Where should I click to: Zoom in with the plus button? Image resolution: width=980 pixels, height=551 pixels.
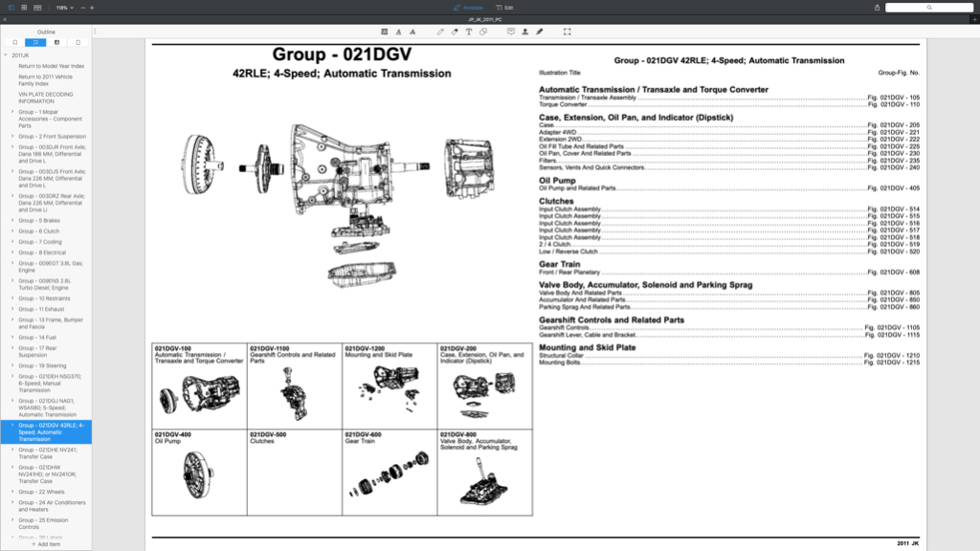coord(92,8)
